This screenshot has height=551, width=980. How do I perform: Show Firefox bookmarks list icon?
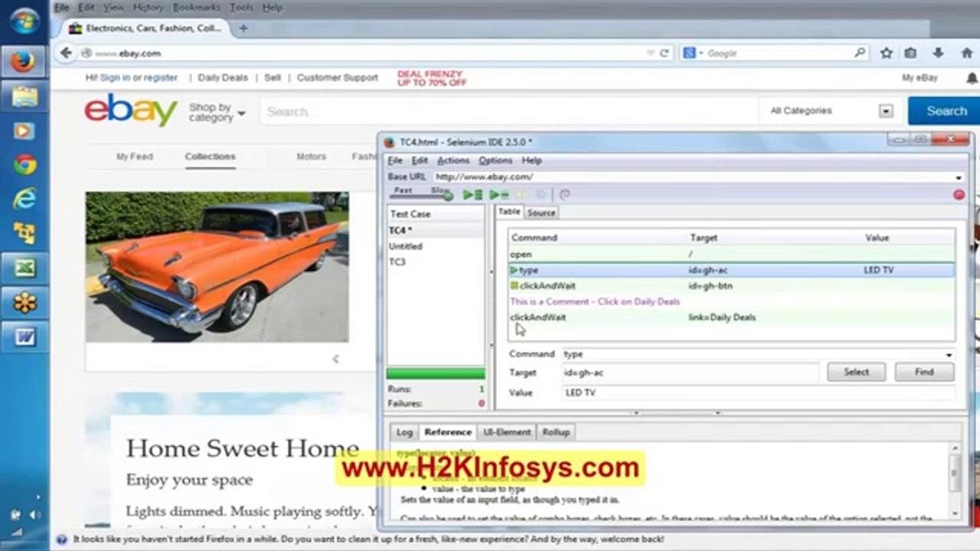910,53
